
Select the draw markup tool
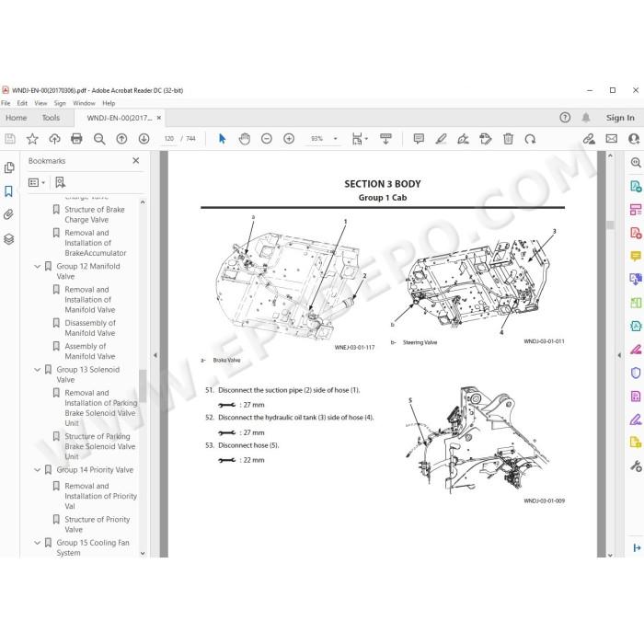pyautogui.click(x=464, y=139)
